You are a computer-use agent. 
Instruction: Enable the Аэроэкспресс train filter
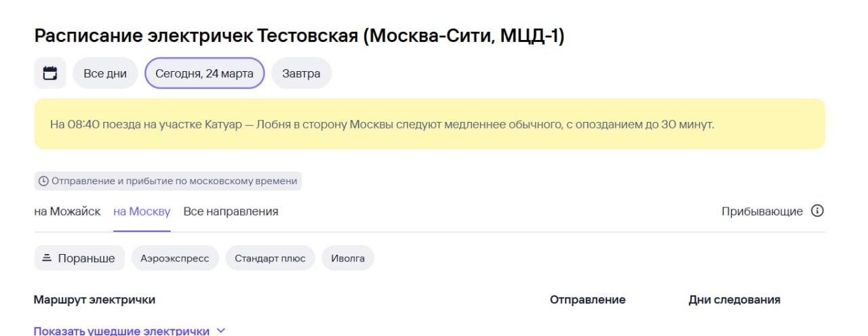pyautogui.click(x=174, y=258)
